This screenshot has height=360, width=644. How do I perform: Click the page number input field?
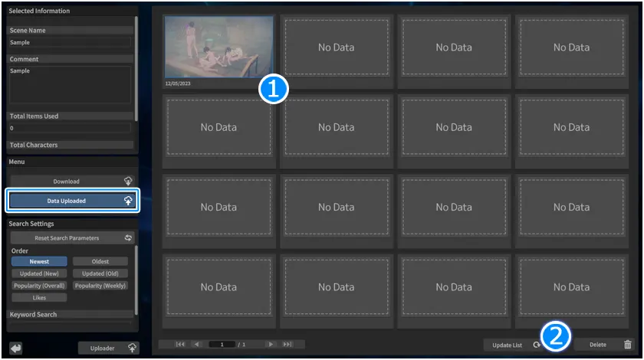[x=223, y=345]
